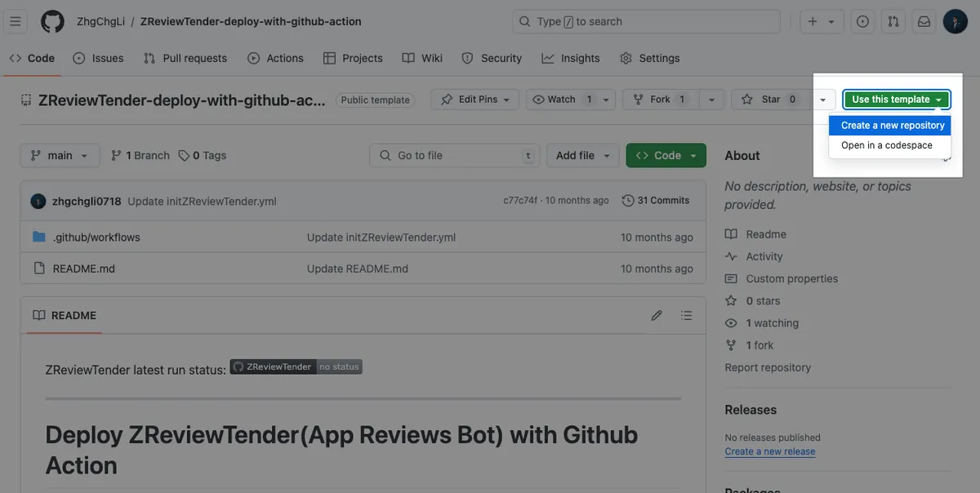980x493 pixels.
Task: Expand the main branch selector
Action: click(60, 154)
